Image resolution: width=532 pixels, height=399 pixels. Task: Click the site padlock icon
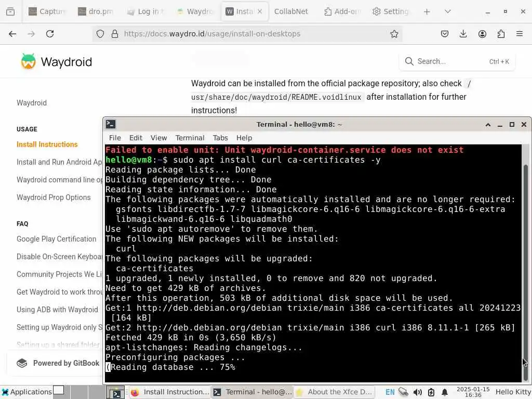115,34
